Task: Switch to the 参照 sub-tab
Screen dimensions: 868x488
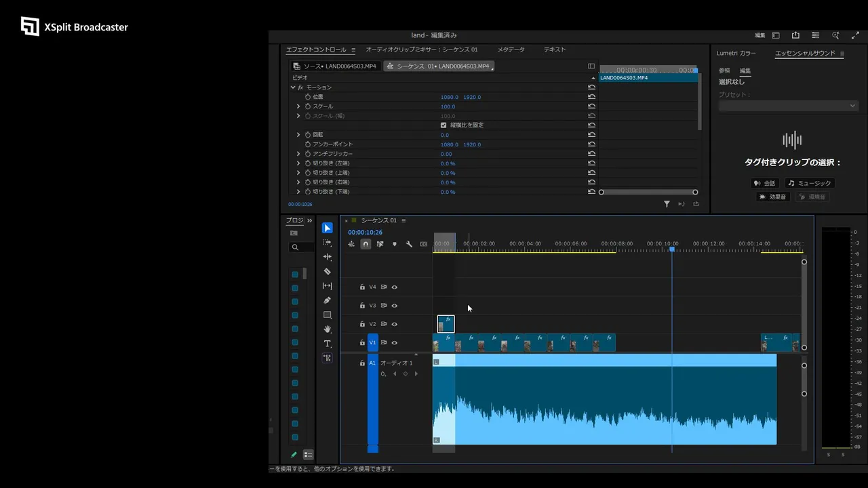Action: pyautogui.click(x=725, y=70)
